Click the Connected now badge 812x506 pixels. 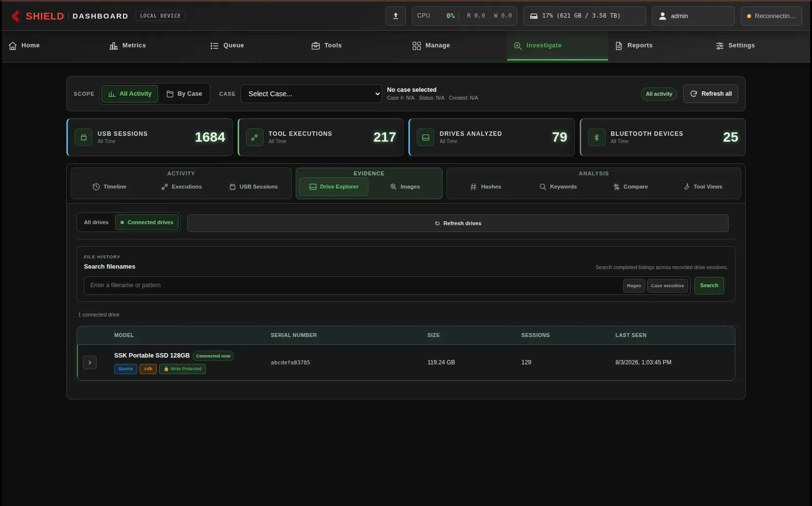pos(213,356)
